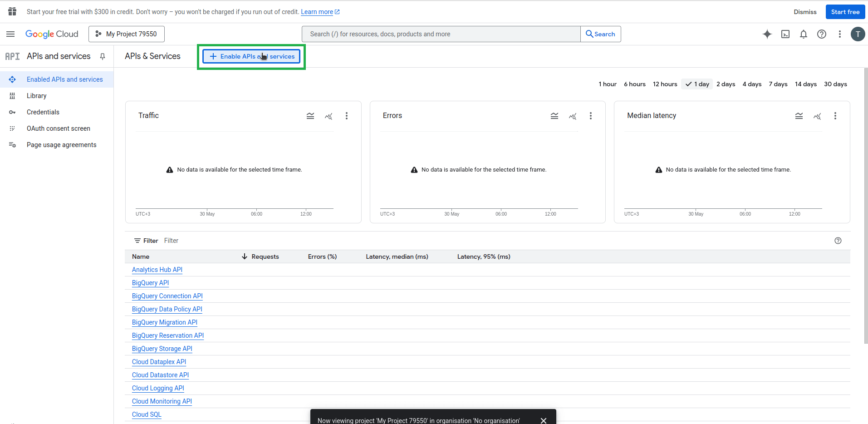Go to Credentials in the sidebar
The image size is (868, 424).
point(43,112)
